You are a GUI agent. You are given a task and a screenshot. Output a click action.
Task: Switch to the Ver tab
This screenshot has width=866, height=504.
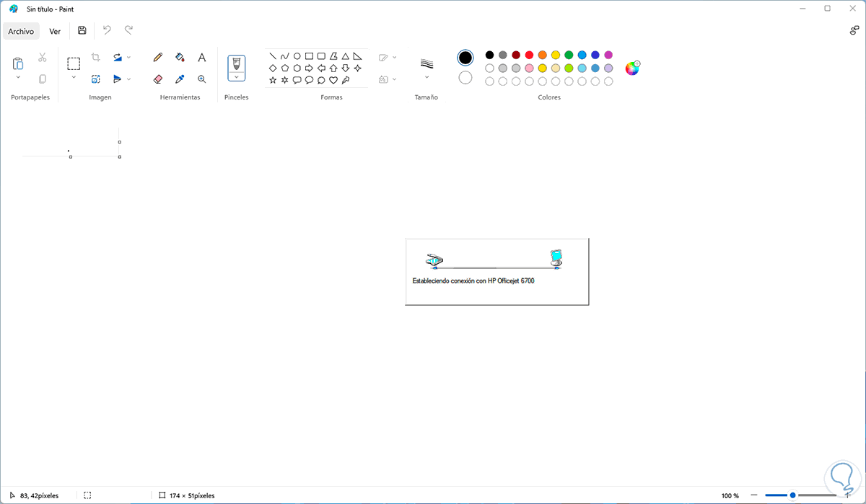click(x=55, y=31)
